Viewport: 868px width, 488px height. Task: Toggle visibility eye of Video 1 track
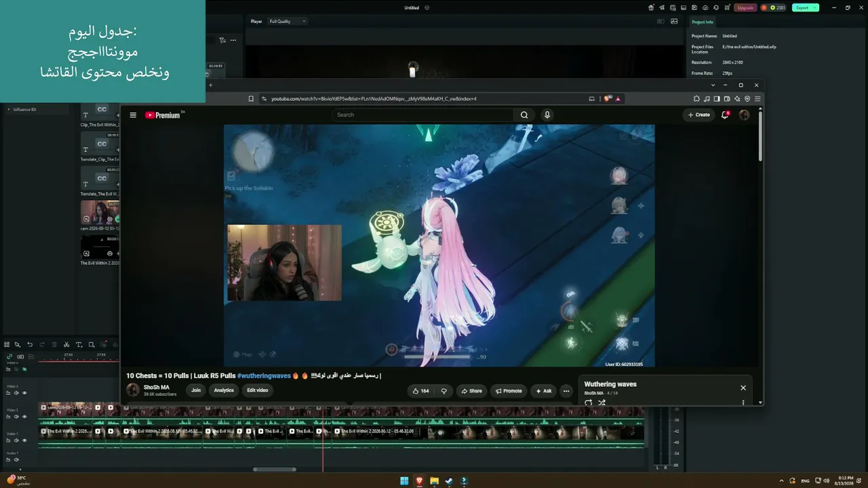tap(24, 441)
